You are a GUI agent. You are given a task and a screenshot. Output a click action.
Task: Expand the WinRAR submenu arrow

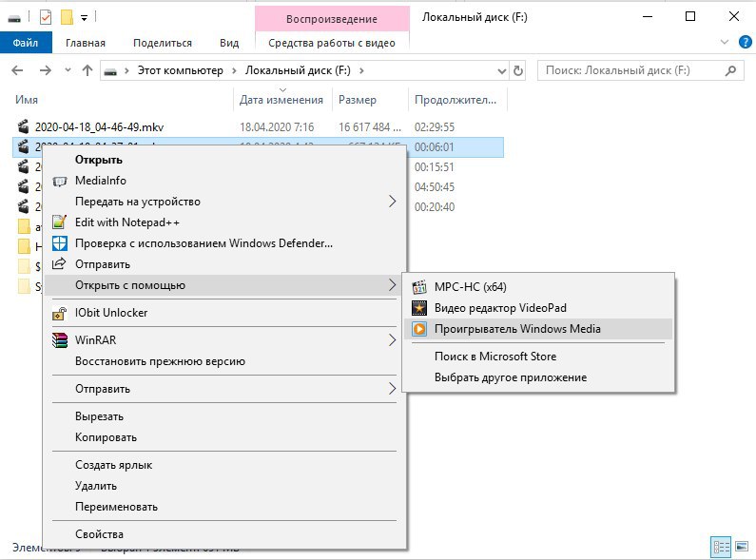point(393,340)
